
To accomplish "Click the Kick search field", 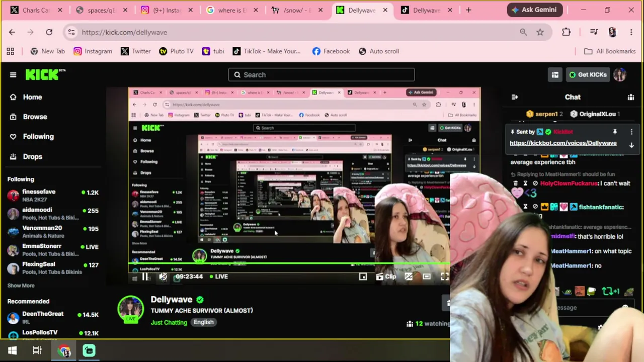I will point(321,75).
